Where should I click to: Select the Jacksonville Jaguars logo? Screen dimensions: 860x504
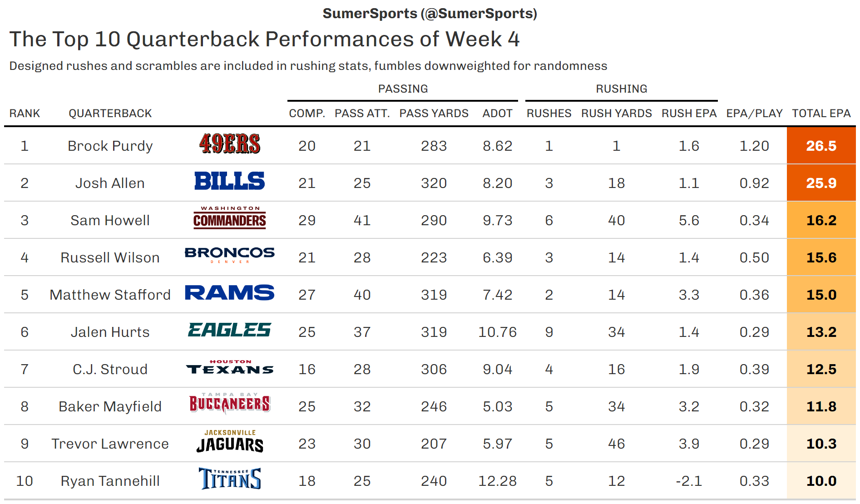(x=230, y=442)
